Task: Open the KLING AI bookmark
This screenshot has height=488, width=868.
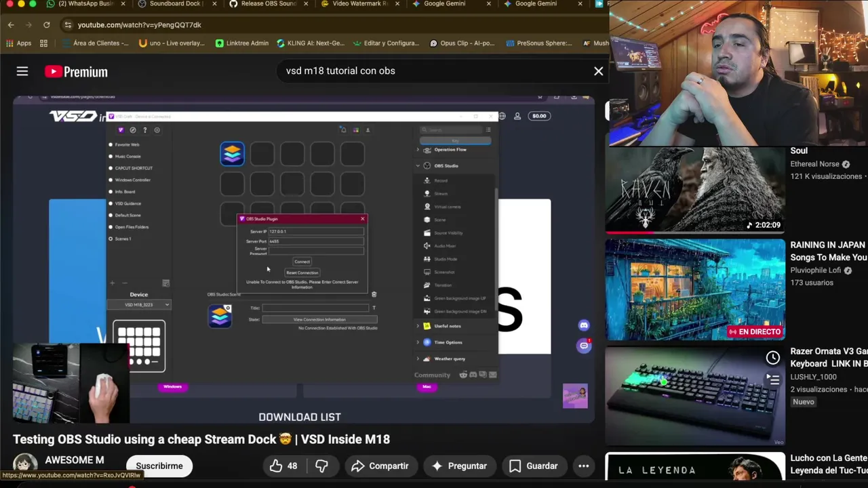Action: tap(311, 43)
